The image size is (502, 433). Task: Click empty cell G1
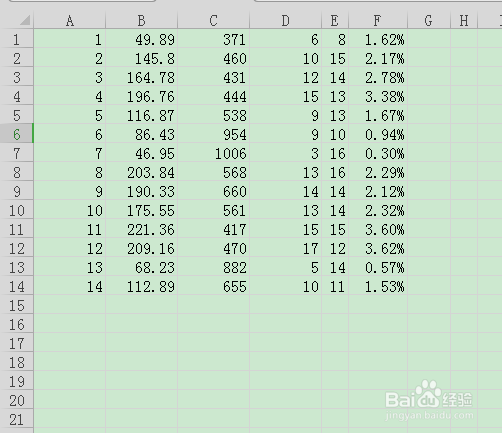point(429,39)
